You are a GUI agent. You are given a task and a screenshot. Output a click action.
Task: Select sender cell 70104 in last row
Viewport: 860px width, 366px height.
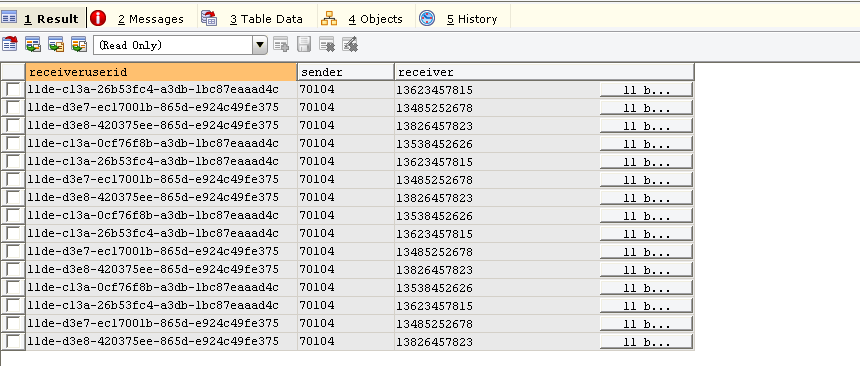346,341
